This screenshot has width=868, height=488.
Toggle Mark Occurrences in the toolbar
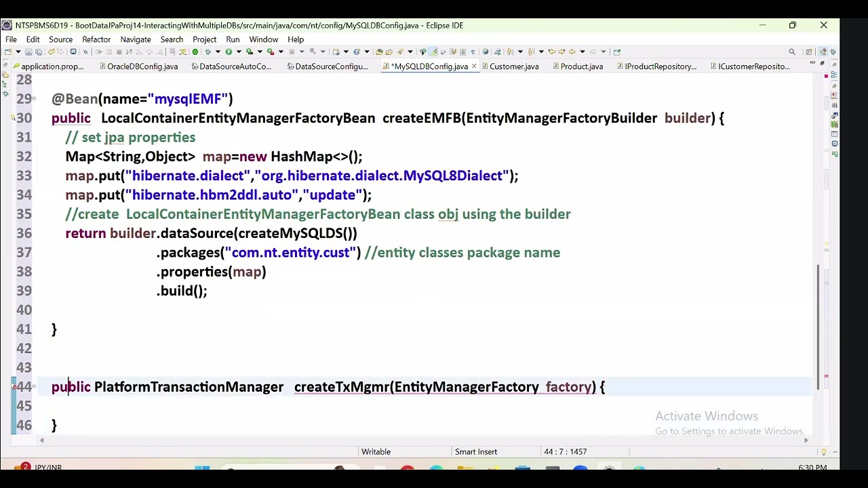[x=433, y=52]
